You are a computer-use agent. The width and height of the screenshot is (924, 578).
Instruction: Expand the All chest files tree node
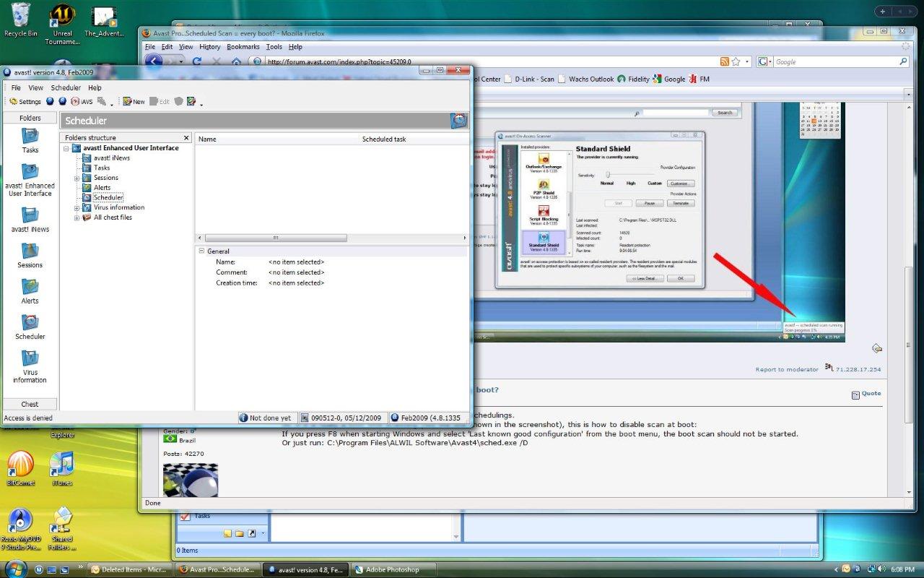coord(77,217)
